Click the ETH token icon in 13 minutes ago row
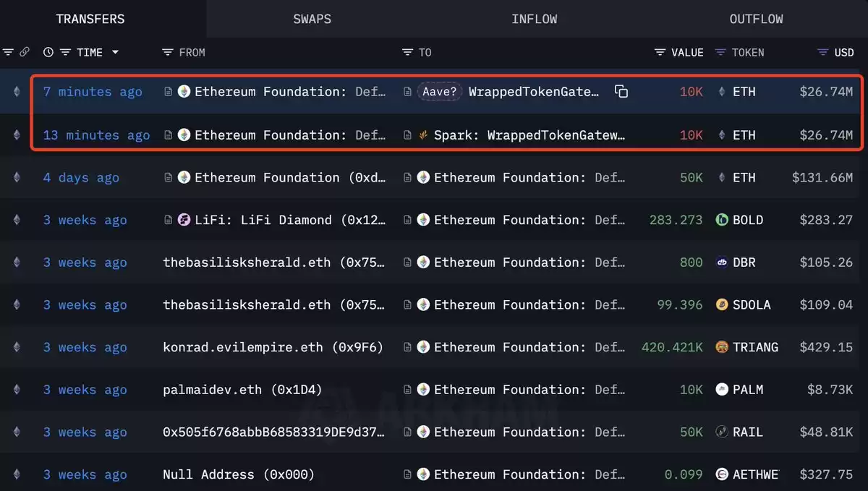 (721, 135)
